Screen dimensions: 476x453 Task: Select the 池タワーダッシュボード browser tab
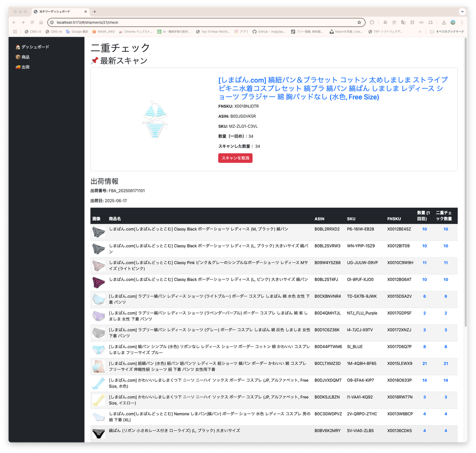[x=60, y=11]
